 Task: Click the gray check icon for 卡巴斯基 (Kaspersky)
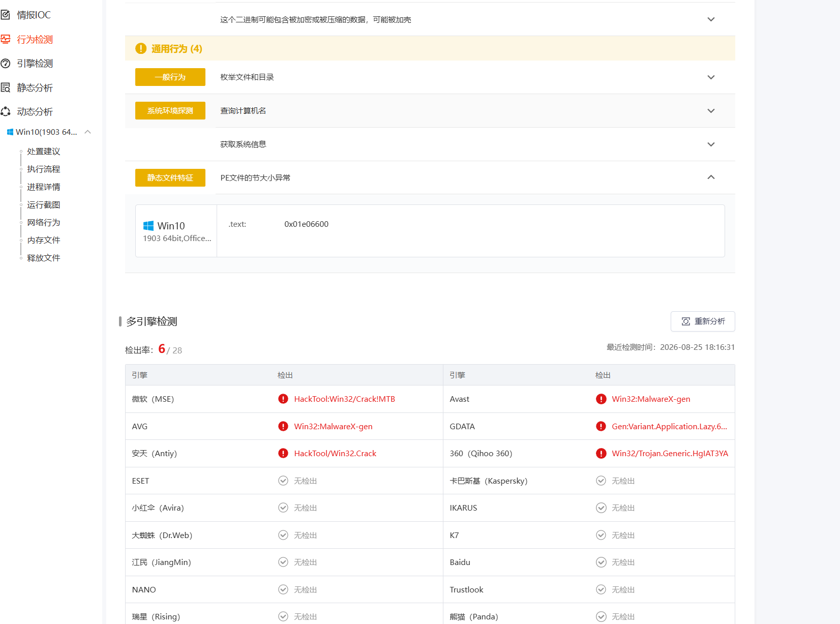[601, 481]
